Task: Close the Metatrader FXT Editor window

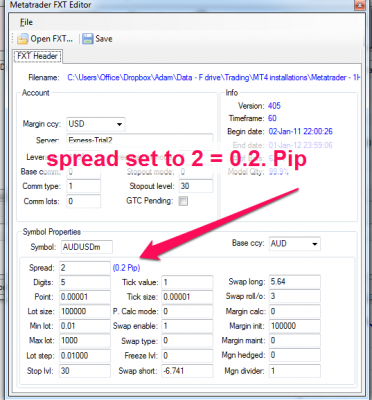Action: click(x=360, y=5)
